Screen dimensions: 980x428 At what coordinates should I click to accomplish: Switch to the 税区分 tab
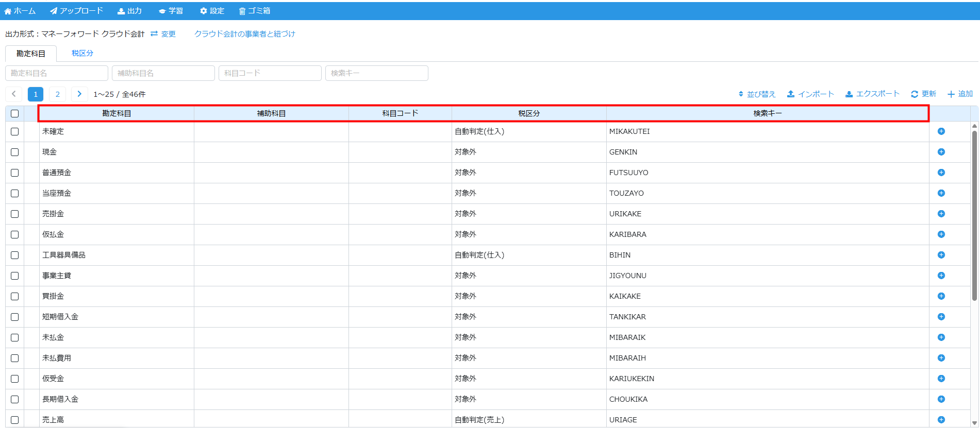pos(82,53)
